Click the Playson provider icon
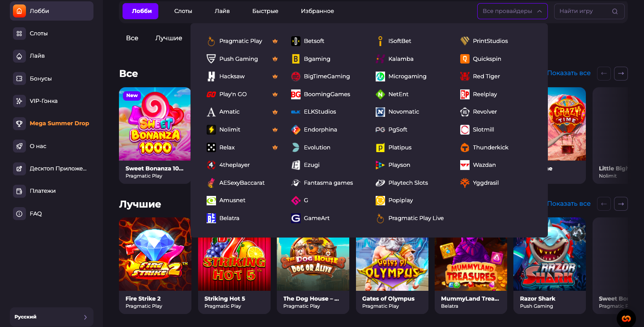 [x=380, y=165]
